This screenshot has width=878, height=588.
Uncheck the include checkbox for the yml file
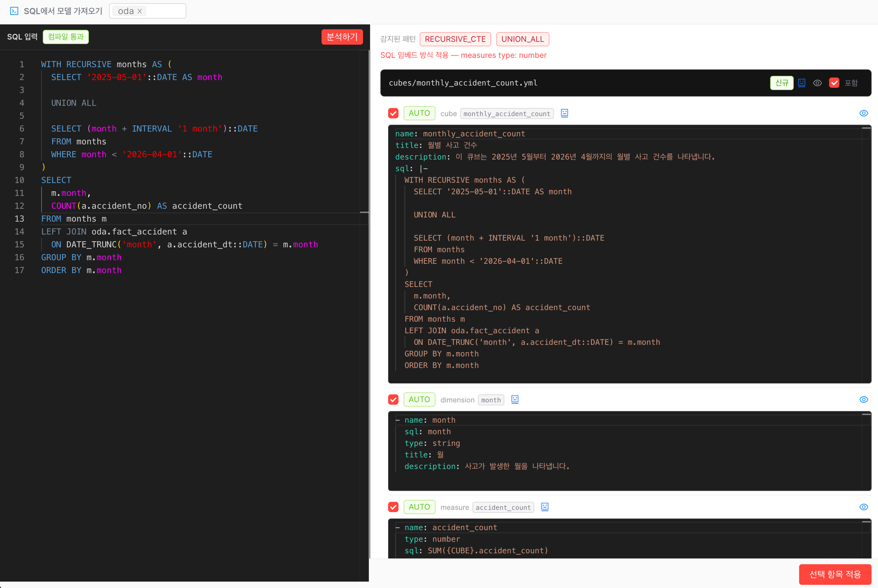click(834, 83)
